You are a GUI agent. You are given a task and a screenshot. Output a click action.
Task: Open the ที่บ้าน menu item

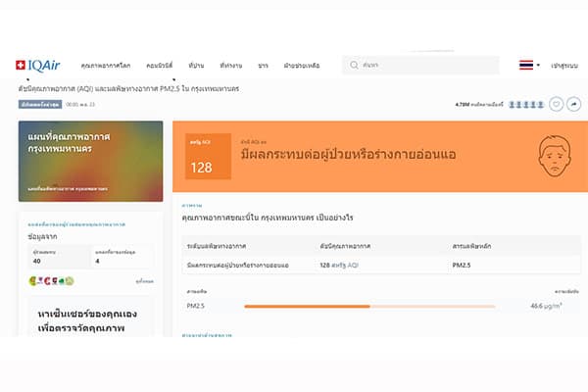[x=195, y=66]
